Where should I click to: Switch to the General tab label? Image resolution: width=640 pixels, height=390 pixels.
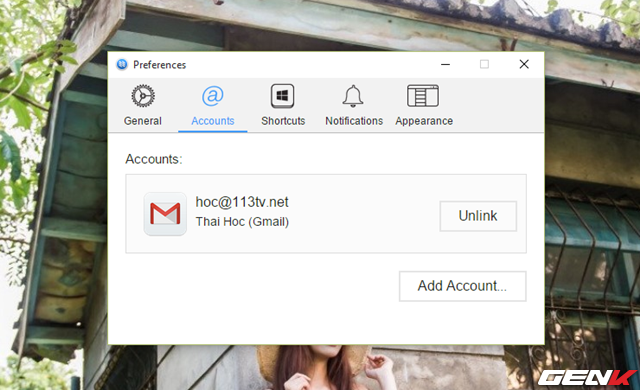pos(143,121)
